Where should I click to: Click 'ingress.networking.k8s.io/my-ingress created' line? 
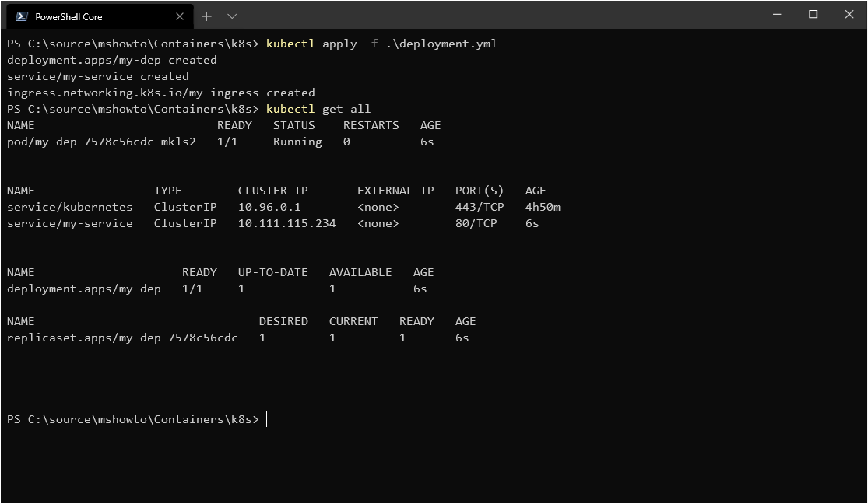161,93
